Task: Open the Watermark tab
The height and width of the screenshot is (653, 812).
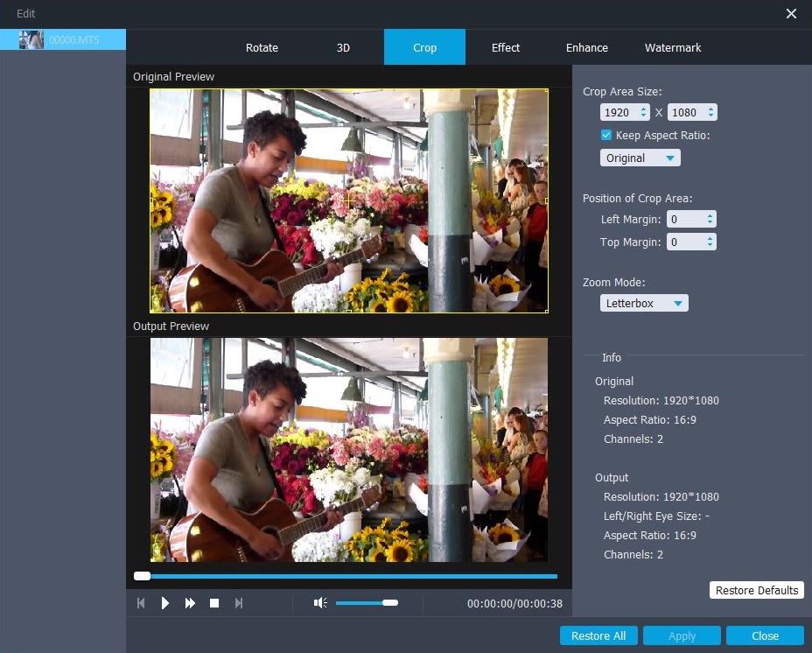Action: click(x=672, y=47)
